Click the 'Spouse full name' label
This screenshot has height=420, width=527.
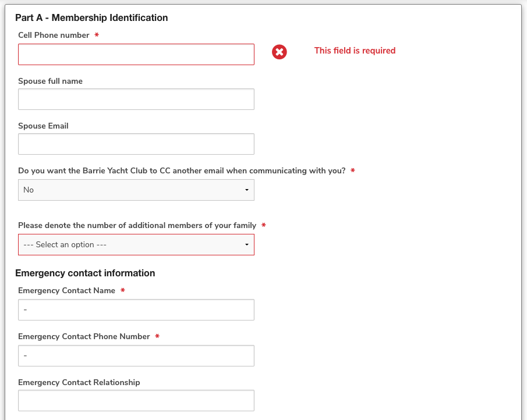pyautogui.click(x=50, y=81)
